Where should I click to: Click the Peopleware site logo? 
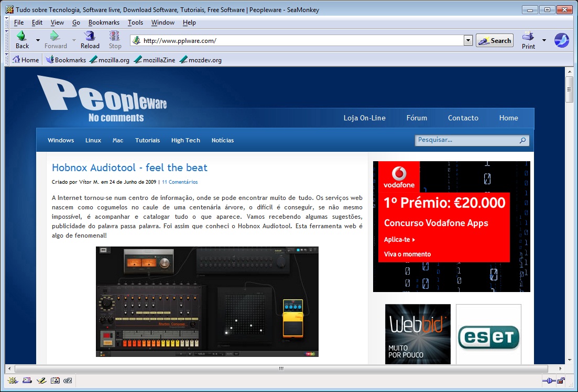(x=102, y=98)
